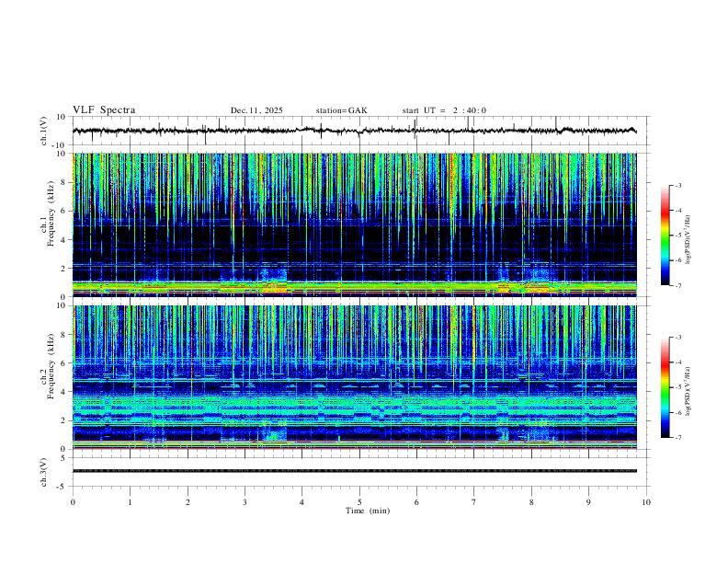
Task: Click the "station=GAK" header label
Action: 341,110
